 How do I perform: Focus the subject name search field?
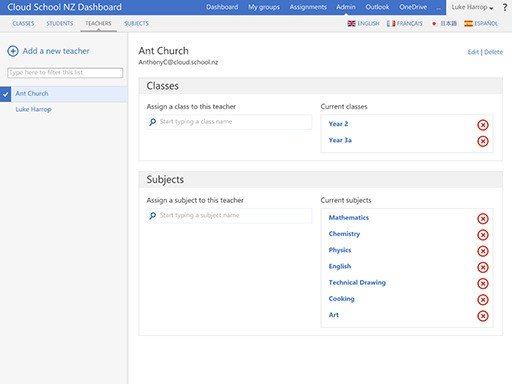click(x=229, y=216)
